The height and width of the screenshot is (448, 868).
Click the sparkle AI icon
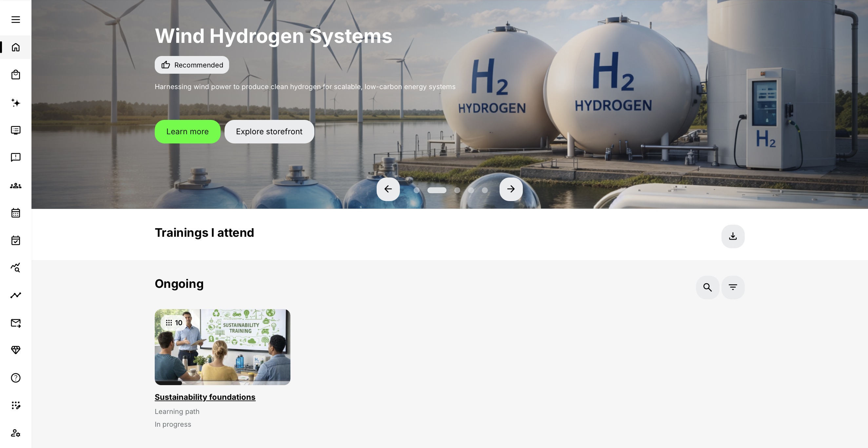15,103
